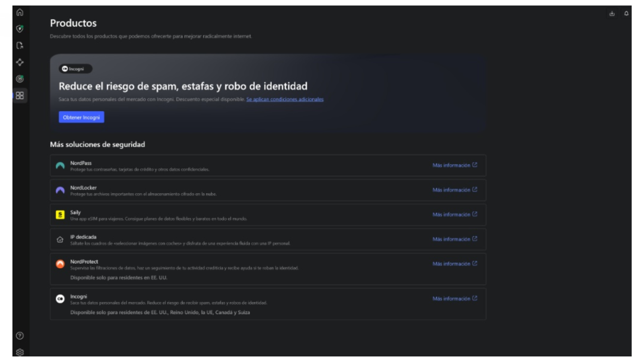Click the orange NordProtect icon
Viewport: 644px width, 362px height.
click(60, 264)
